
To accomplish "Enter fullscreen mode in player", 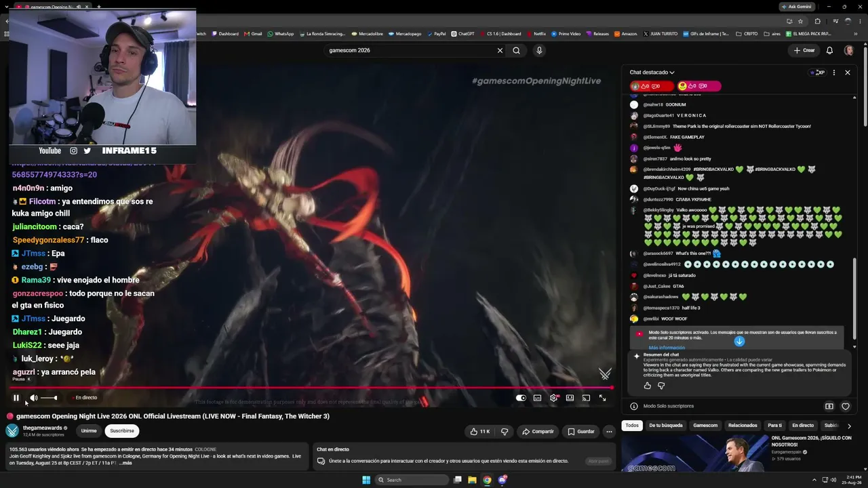I will point(602,398).
